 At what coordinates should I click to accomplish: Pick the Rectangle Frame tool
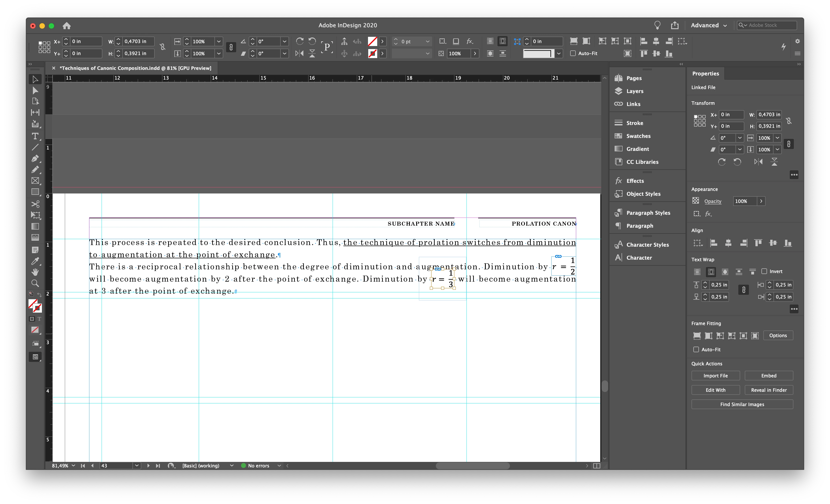click(35, 181)
